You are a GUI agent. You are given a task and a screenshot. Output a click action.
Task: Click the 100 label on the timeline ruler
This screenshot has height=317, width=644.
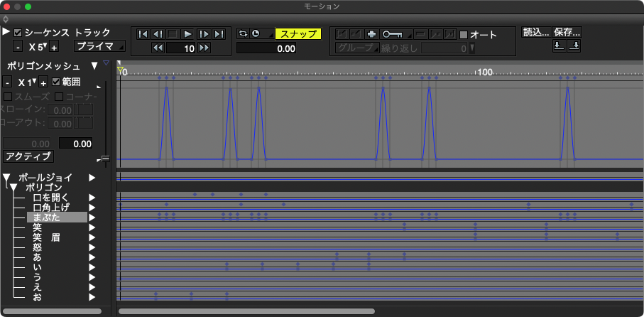tap(485, 72)
